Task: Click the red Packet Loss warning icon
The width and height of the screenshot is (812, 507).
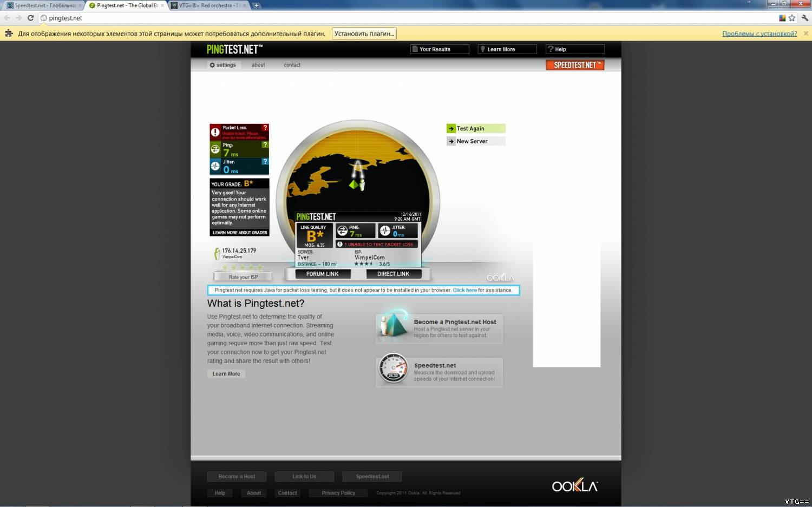Action: pos(215,132)
